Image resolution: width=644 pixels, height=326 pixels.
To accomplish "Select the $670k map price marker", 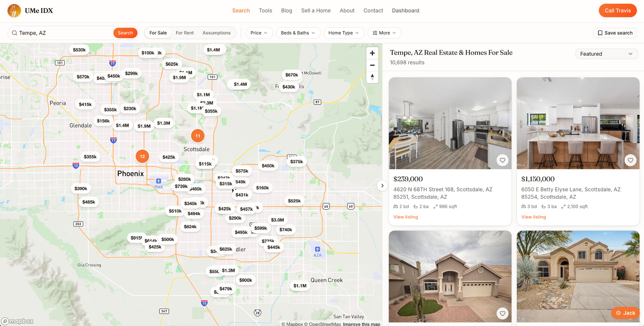I will pyautogui.click(x=291, y=75).
